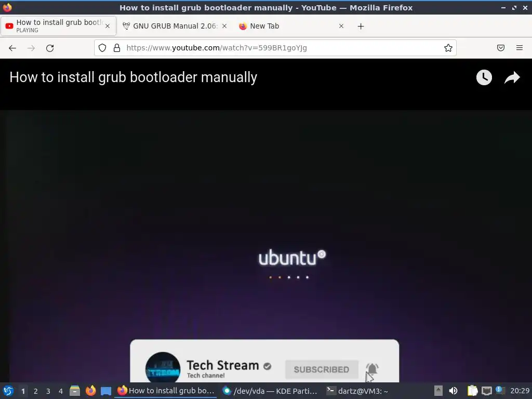Launch Firefox from taskbar quick launch
Viewport: 532px width, 399px height.
90,391
